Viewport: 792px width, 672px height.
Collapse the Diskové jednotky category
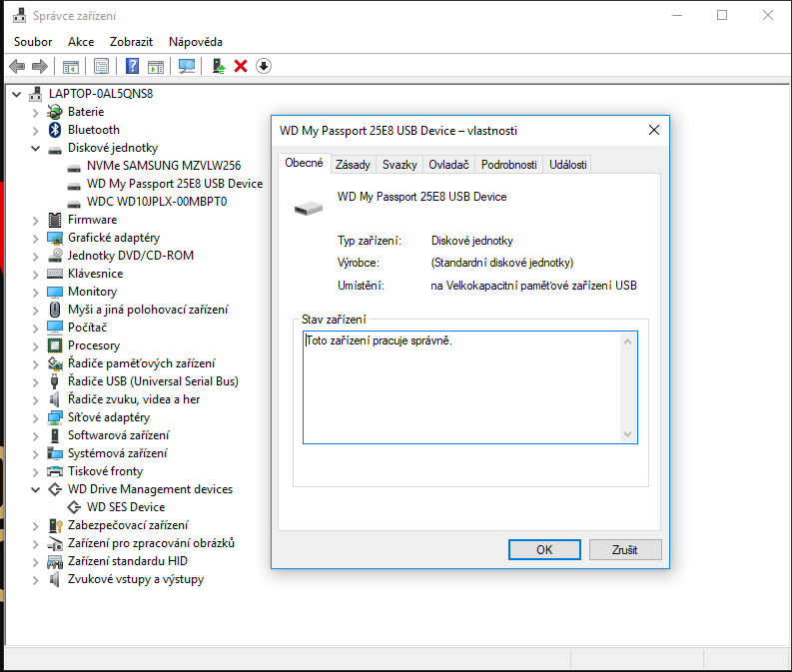pos(35,148)
